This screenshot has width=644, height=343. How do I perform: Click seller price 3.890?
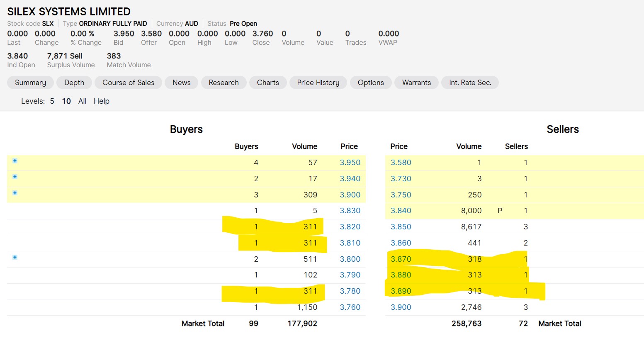coord(401,291)
